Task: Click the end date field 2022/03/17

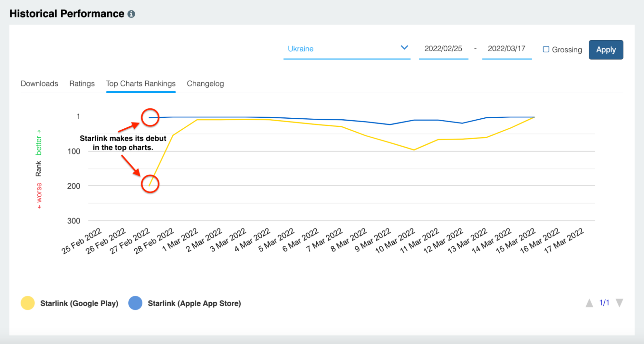Action: tap(506, 49)
